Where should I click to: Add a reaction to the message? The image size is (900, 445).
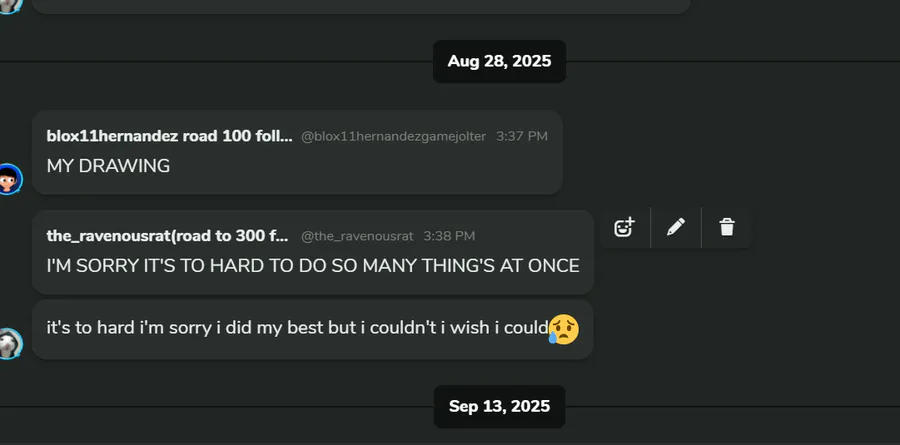tap(624, 227)
